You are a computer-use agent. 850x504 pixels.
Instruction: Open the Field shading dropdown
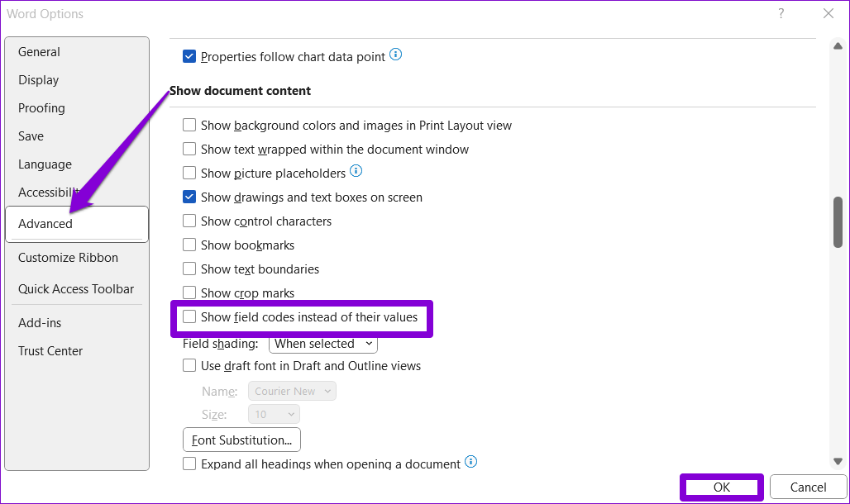[x=322, y=344]
